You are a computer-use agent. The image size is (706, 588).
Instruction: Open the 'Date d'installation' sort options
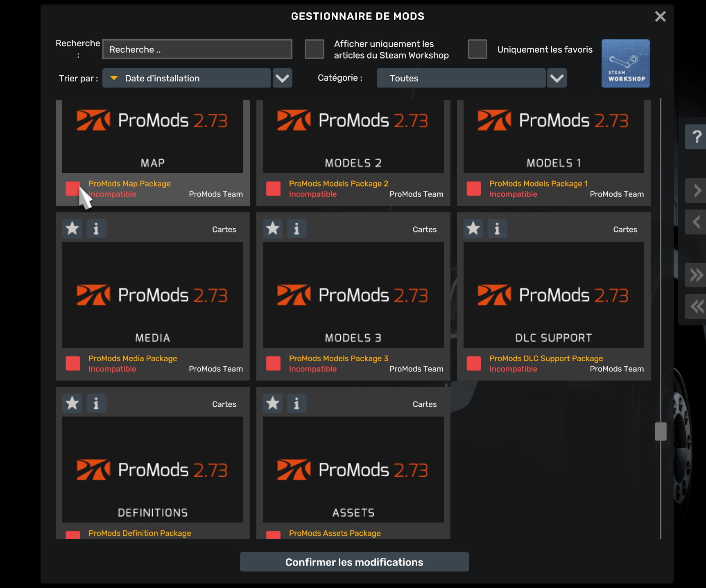point(186,78)
